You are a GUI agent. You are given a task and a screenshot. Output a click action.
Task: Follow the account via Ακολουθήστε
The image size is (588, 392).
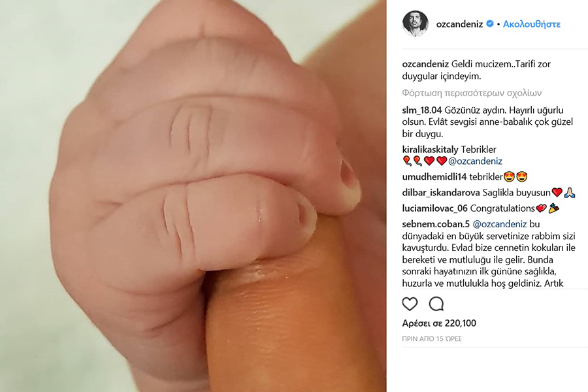531,24
